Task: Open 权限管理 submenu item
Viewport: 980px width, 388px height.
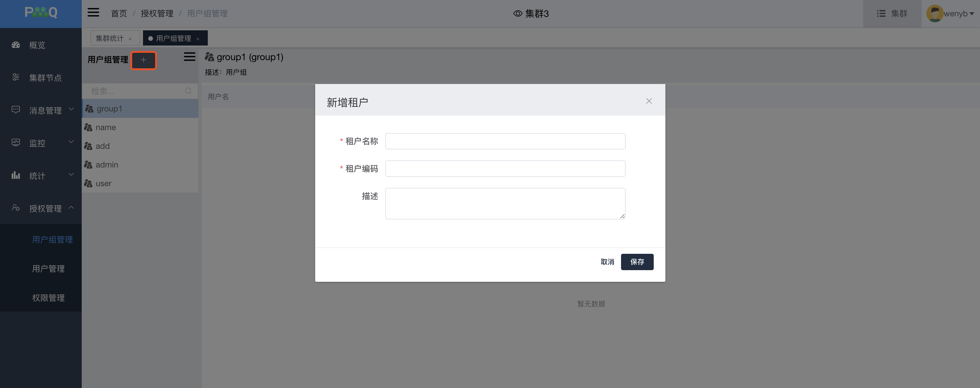Action: coord(48,298)
